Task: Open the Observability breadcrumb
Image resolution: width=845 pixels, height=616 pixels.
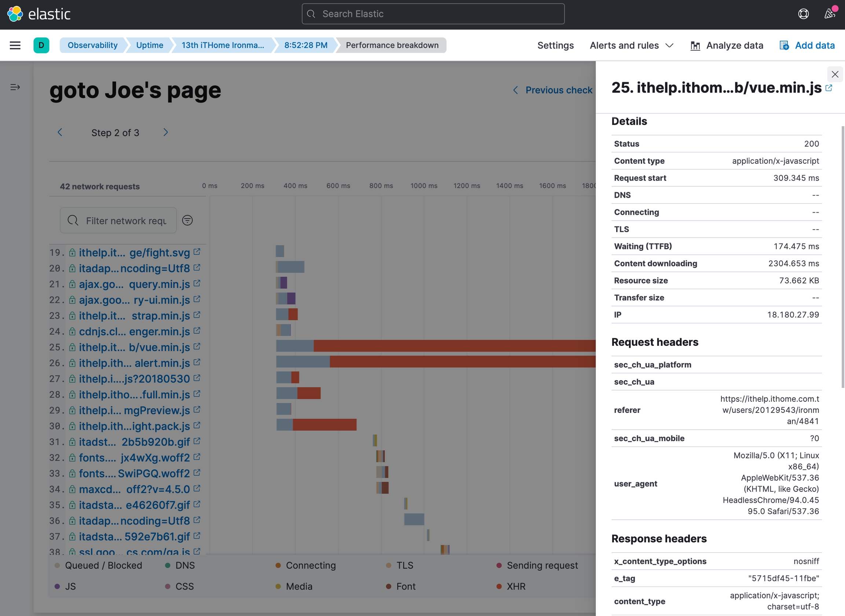Action: [x=92, y=45]
